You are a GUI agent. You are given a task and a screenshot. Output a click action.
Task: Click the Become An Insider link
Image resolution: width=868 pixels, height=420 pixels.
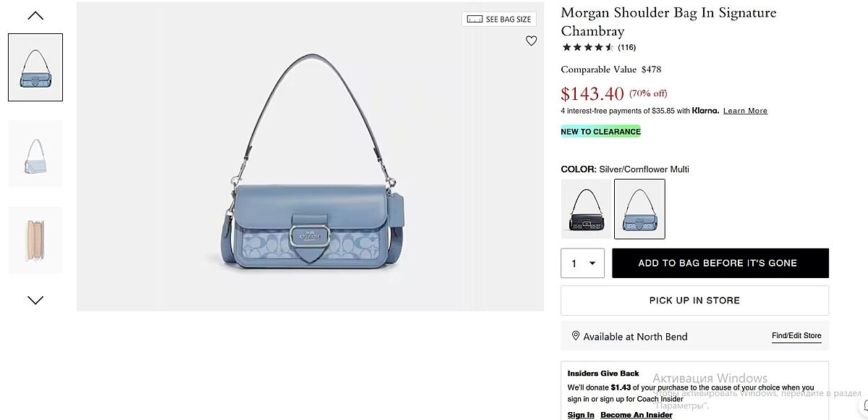(x=637, y=415)
